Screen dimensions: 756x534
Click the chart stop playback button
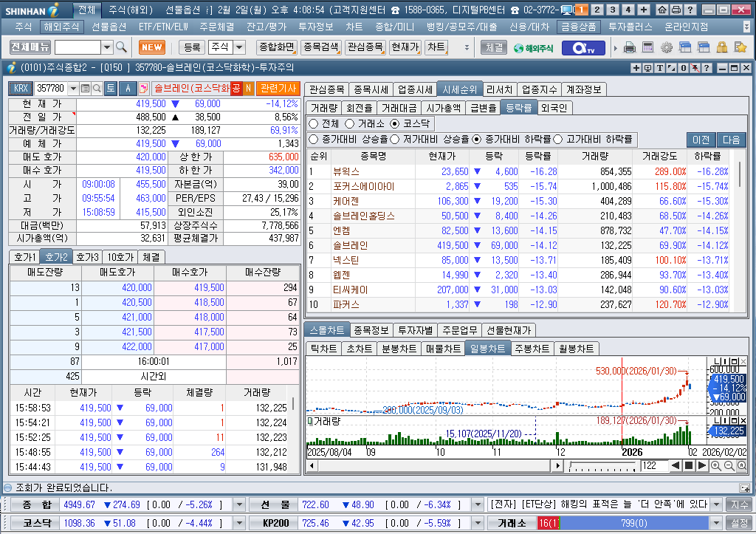point(689,465)
